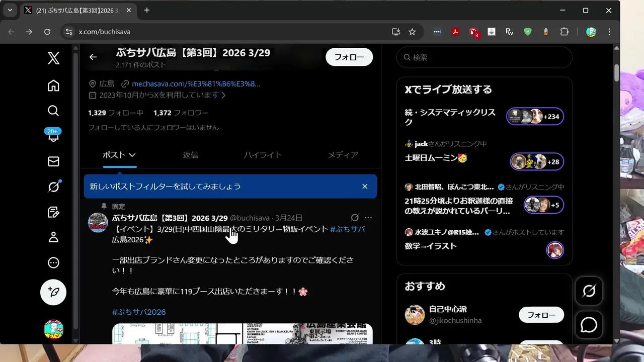Expand account join date details chevron
The image size is (644, 362).
tap(223, 95)
